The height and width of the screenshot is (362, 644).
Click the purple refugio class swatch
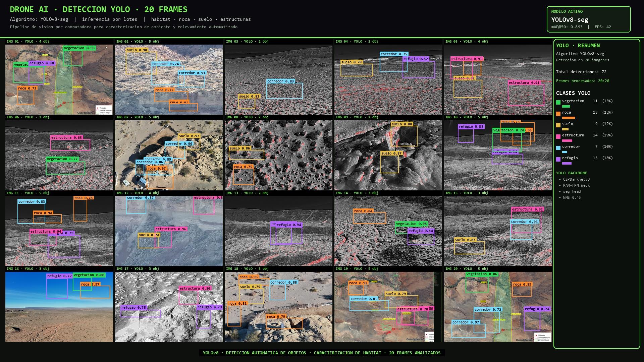pyautogui.click(x=558, y=159)
